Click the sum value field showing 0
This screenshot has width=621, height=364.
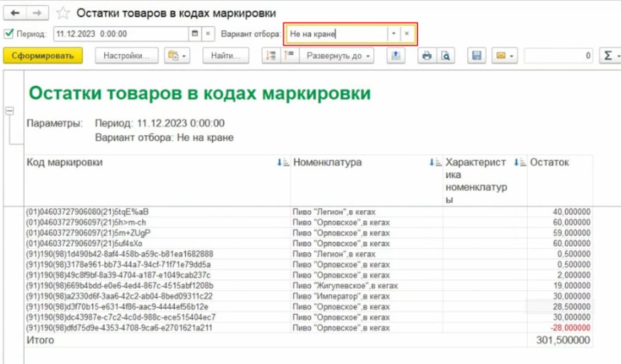[x=558, y=56]
